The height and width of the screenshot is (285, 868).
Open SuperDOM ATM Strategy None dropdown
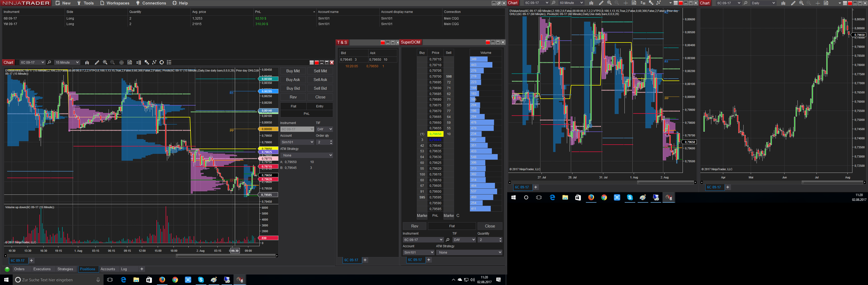[x=469, y=252]
